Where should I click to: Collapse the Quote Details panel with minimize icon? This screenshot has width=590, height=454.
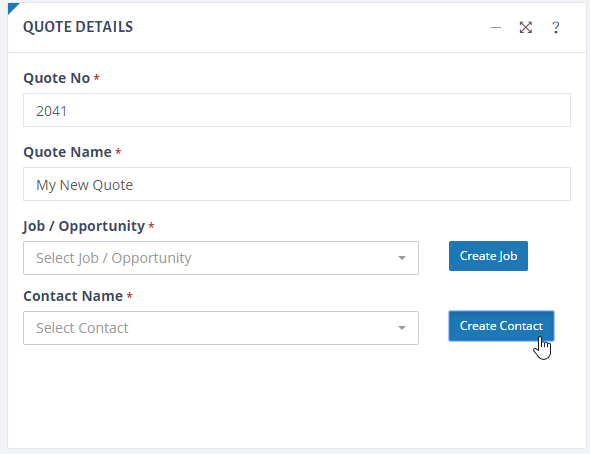pyautogui.click(x=496, y=27)
